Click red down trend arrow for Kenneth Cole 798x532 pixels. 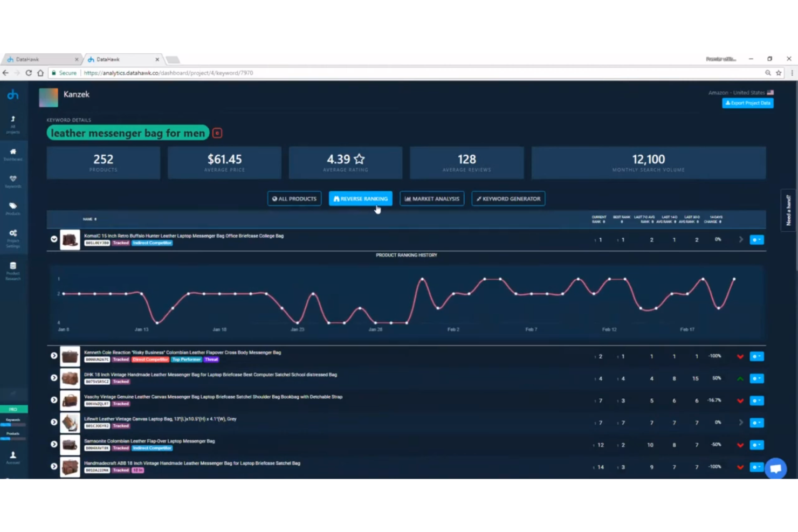click(x=740, y=356)
